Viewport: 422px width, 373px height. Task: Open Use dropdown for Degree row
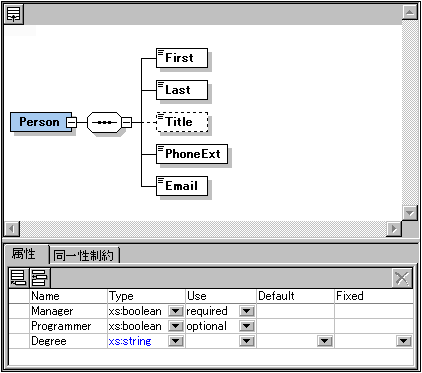tap(247, 341)
